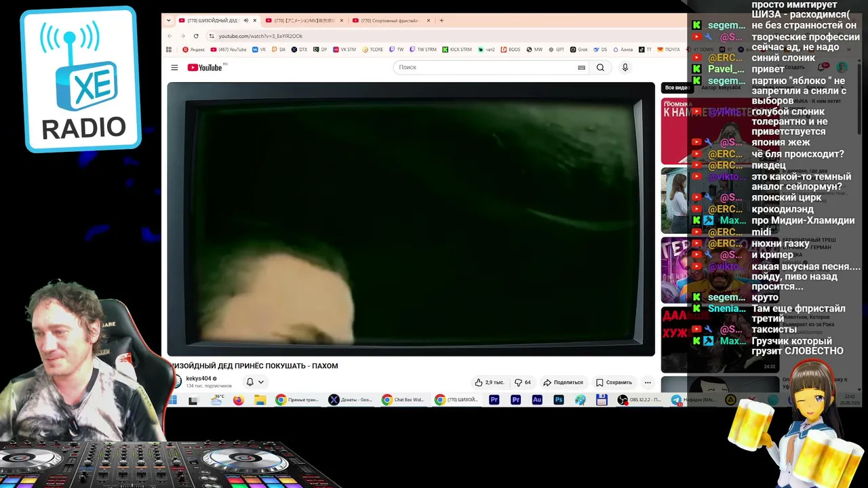Open the three-dot more actions menu
The image size is (868, 488).
coord(648,382)
